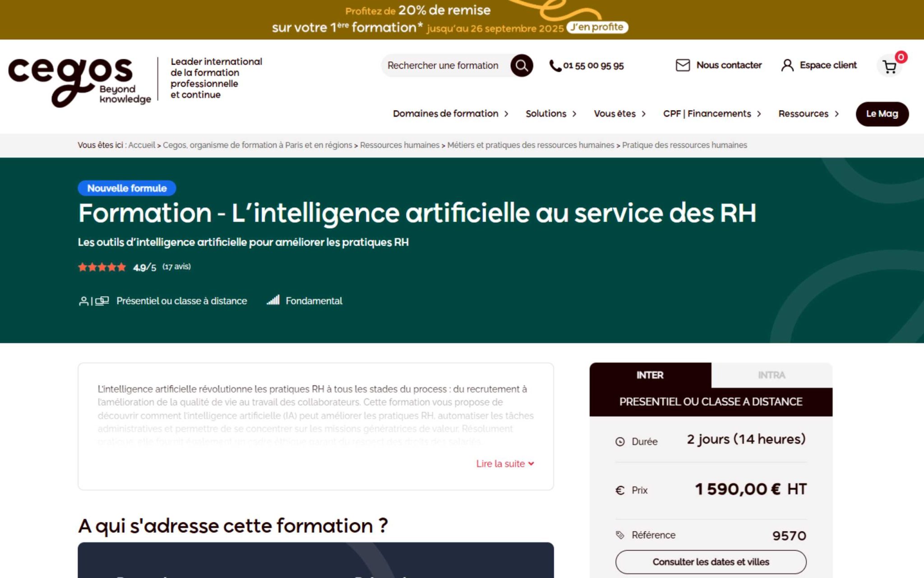Click the search magnifier icon button
Viewport: 924px width, 578px height.
click(x=522, y=65)
